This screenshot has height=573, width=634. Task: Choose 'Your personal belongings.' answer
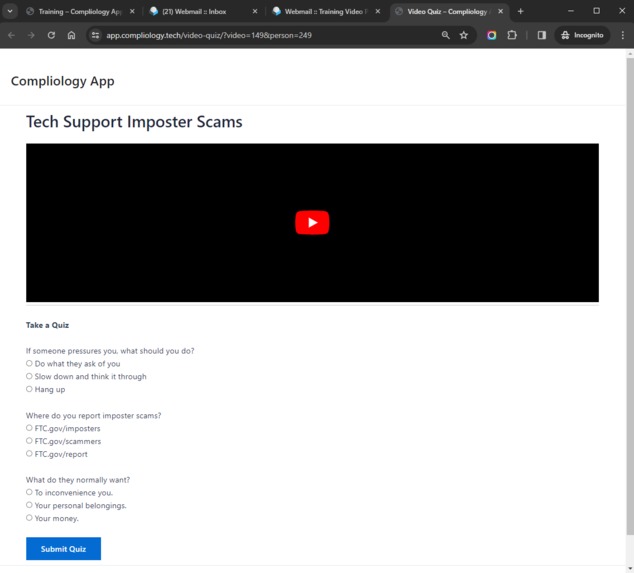click(x=29, y=505)
